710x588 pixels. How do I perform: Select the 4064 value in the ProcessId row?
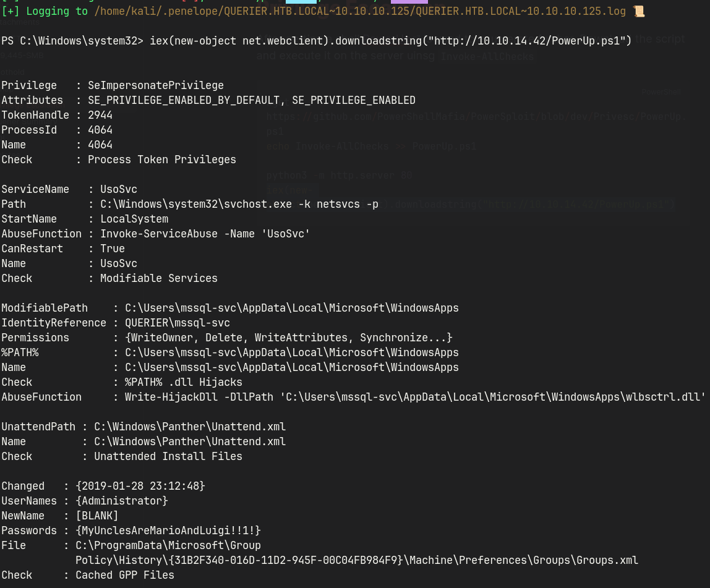100,130
